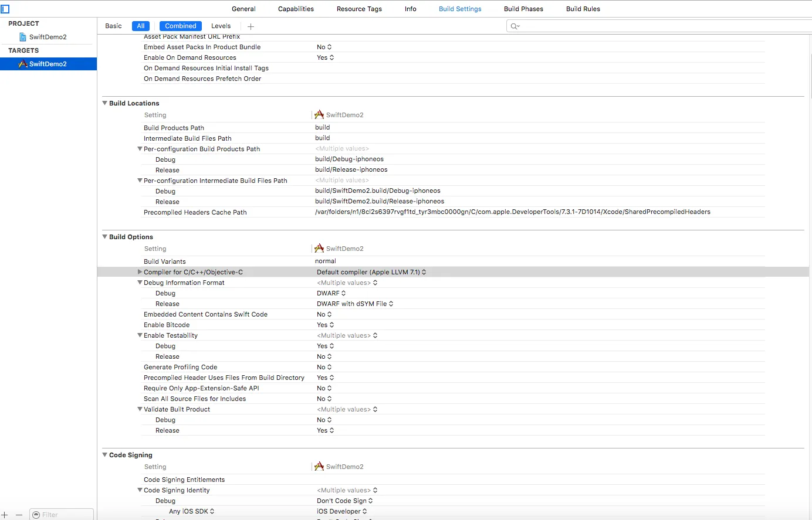This screenshot has height=520, width=812.
Task: Open Generate Profiling Code value popup
Action: pyautogui.click(x=324, y=367)
